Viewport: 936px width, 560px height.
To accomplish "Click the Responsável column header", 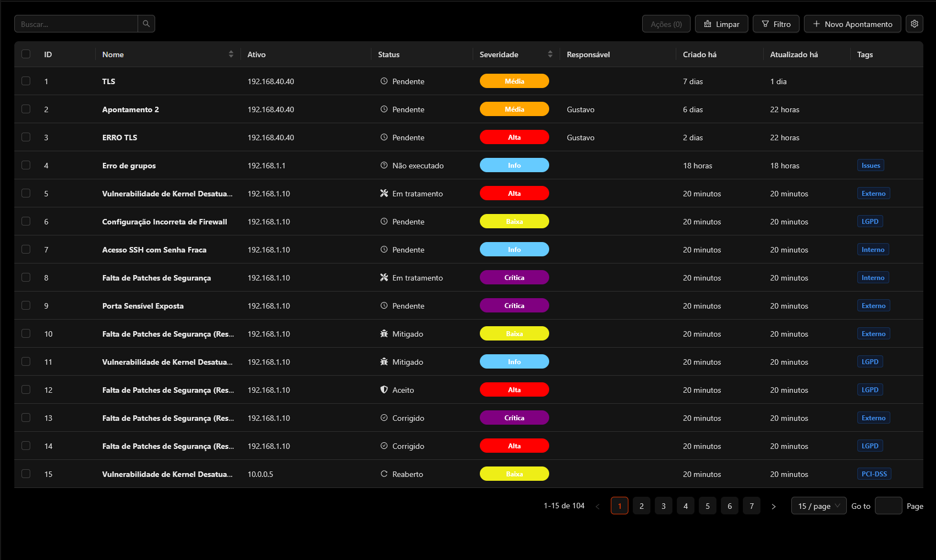I will point(588,54).
